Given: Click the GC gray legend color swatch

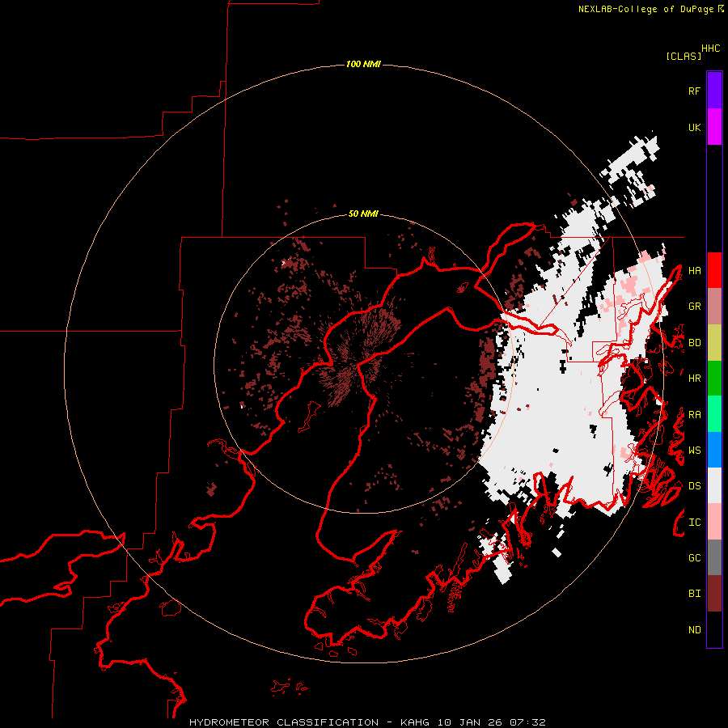Looking at the screenshot, I should [714, 557].
